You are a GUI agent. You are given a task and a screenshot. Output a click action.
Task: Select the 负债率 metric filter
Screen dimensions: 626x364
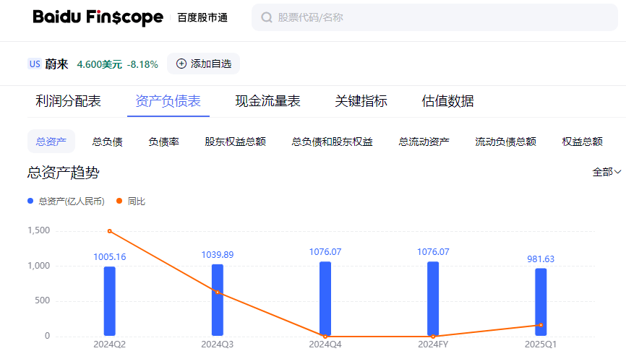tap(163, 142)
